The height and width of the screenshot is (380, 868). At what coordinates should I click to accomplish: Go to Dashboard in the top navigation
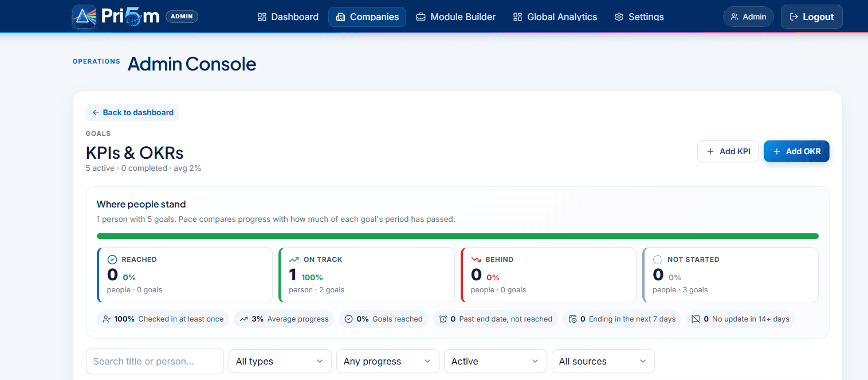[x=288, y=17]
